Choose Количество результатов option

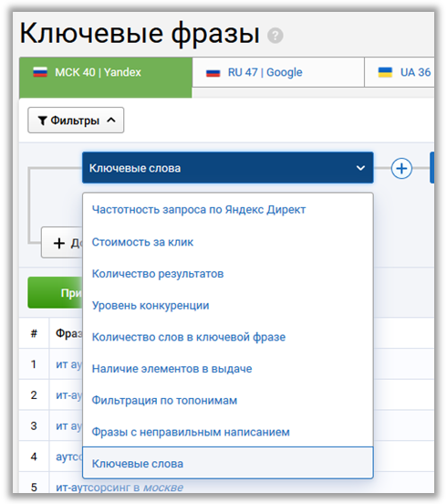(228, 274)
